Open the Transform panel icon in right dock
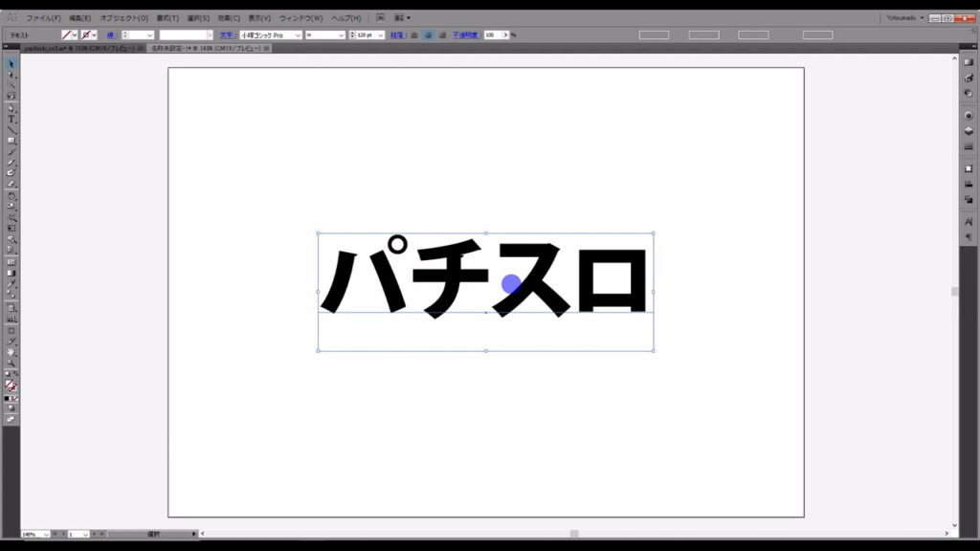This screenshot has width=980, height=551. pyautogui.click(x=968, y=168)
